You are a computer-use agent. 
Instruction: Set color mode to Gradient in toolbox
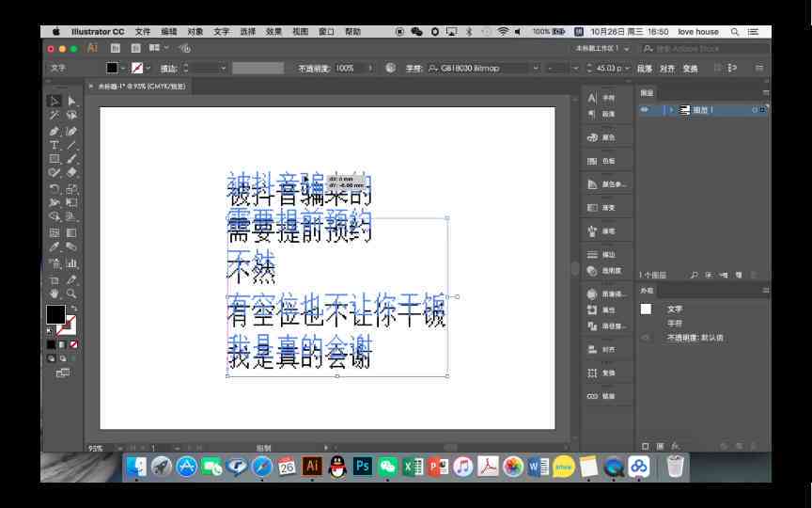point(62,344)
